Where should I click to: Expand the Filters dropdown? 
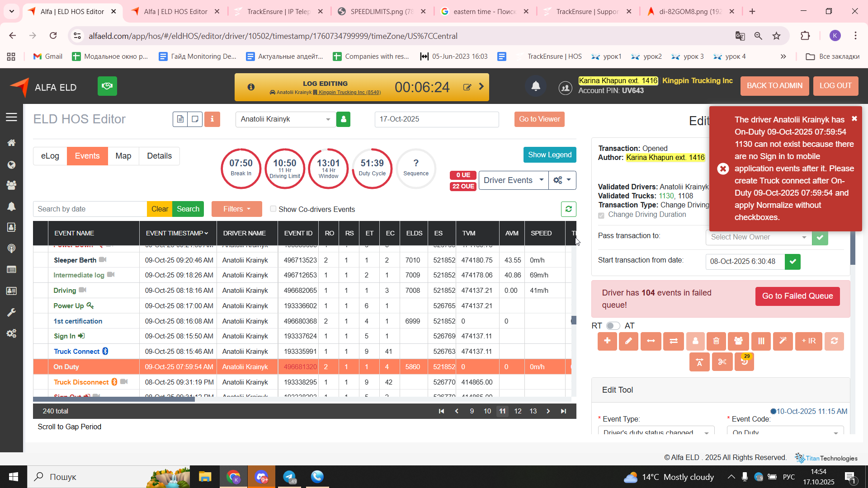tap(236, 209)
